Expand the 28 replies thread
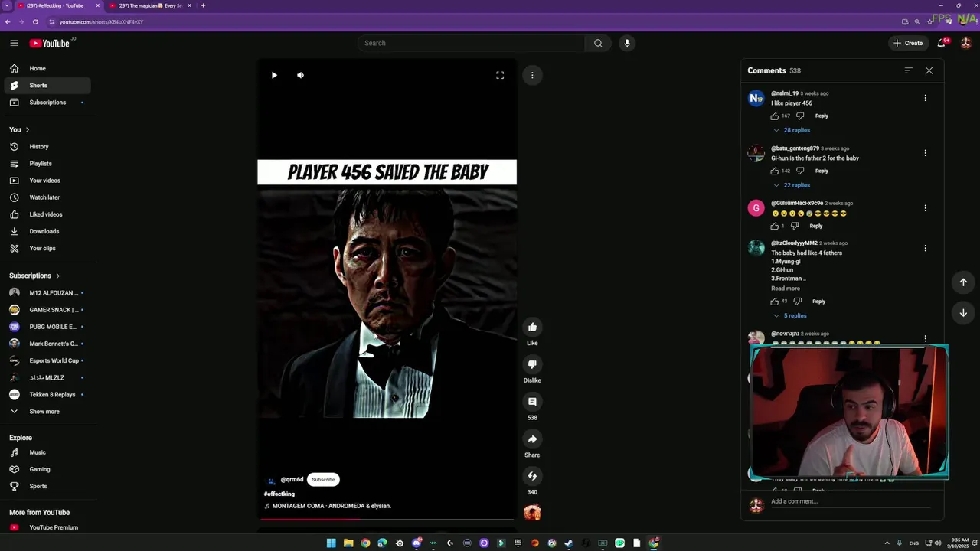This screenshot has width=980, height=551. pyautogui.click(x=792, y=130)
